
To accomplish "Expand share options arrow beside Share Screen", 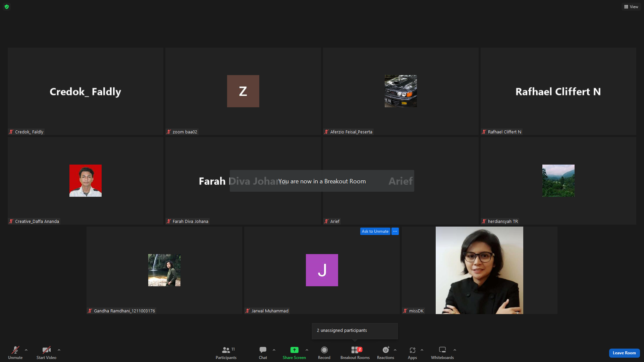I will coord(307,350).
